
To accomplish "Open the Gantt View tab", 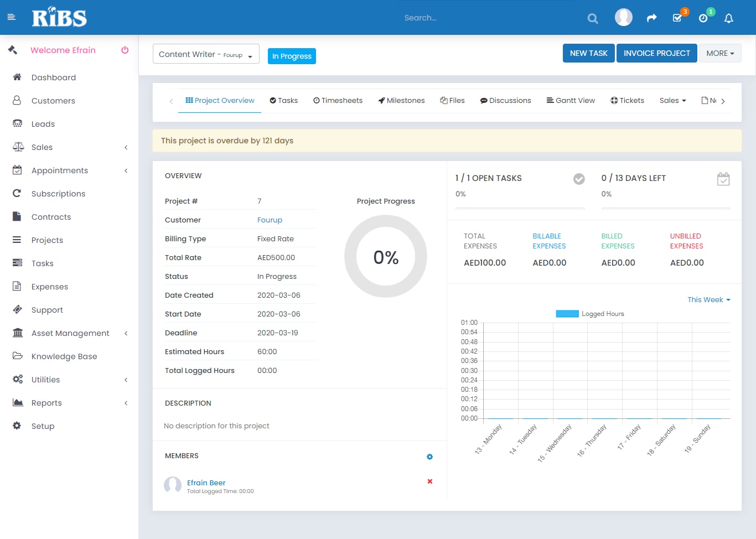I will pos(571,100).
